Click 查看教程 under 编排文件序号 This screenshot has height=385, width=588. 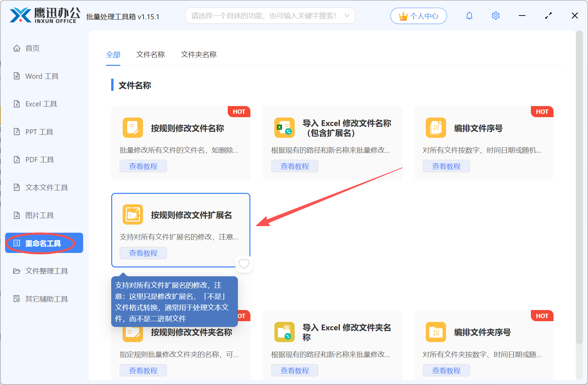point(446,166)
